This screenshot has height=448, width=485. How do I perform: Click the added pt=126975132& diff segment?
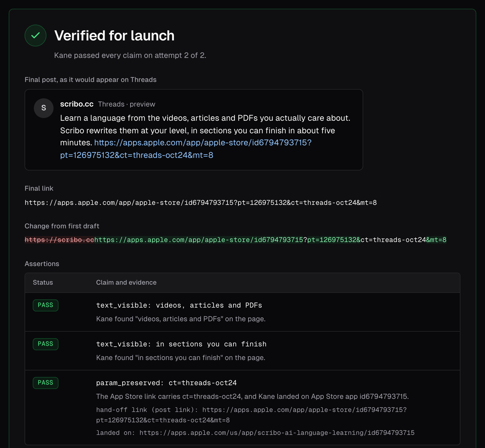pos(334,240)
